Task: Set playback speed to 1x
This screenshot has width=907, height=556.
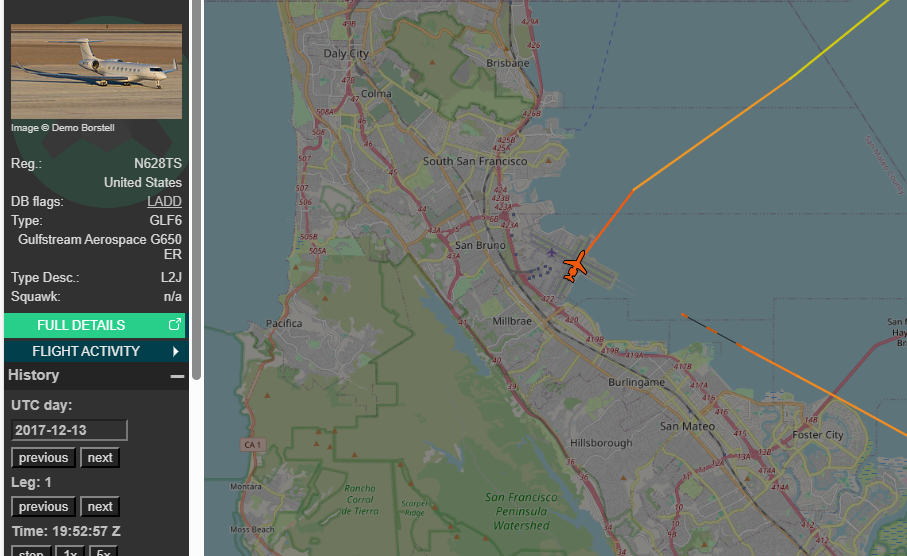Action: [69, 551]
